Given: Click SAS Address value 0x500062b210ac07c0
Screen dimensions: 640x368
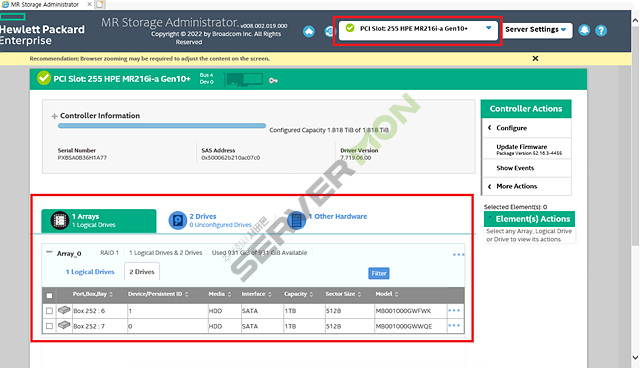Looking at the screenshot, I should pyautogui.click(x=231, y=157).
